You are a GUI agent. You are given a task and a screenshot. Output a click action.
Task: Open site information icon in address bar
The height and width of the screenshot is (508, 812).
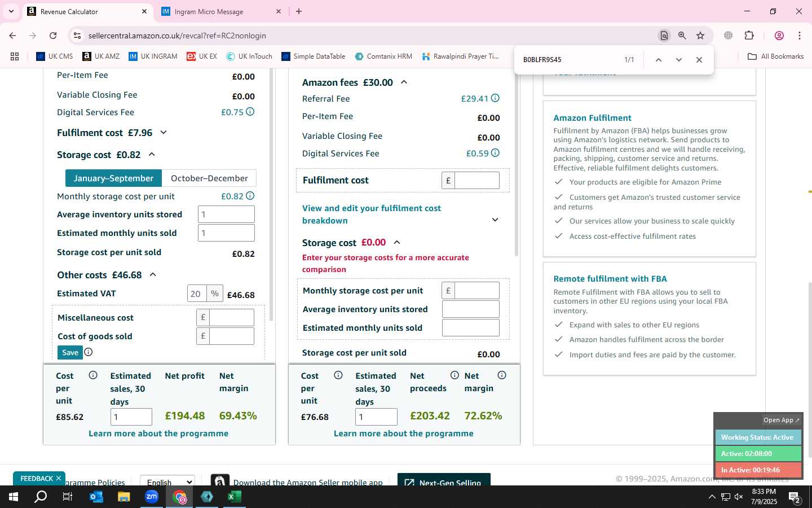[x=77, y=36]
